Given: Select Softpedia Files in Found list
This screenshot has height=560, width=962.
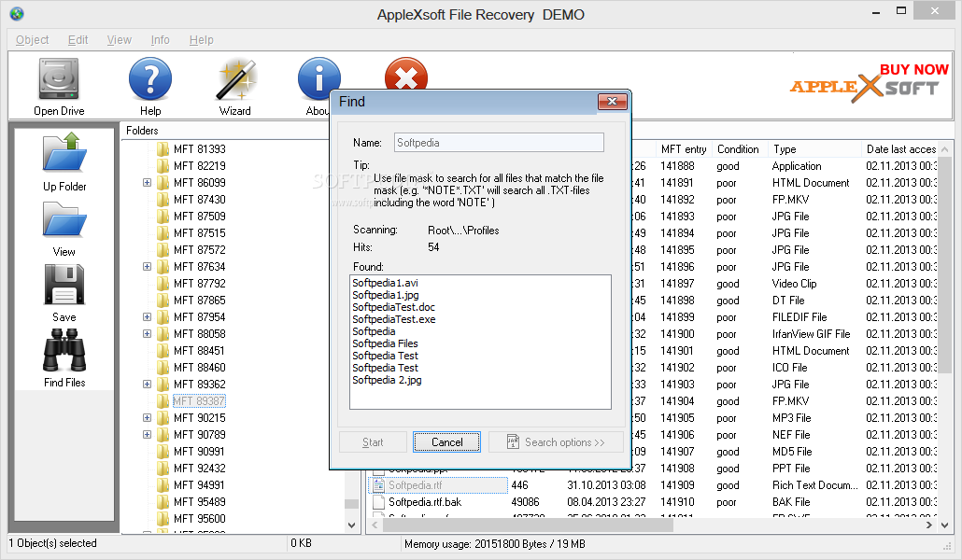Looking at the screenshot, I should tap(385, 343).
